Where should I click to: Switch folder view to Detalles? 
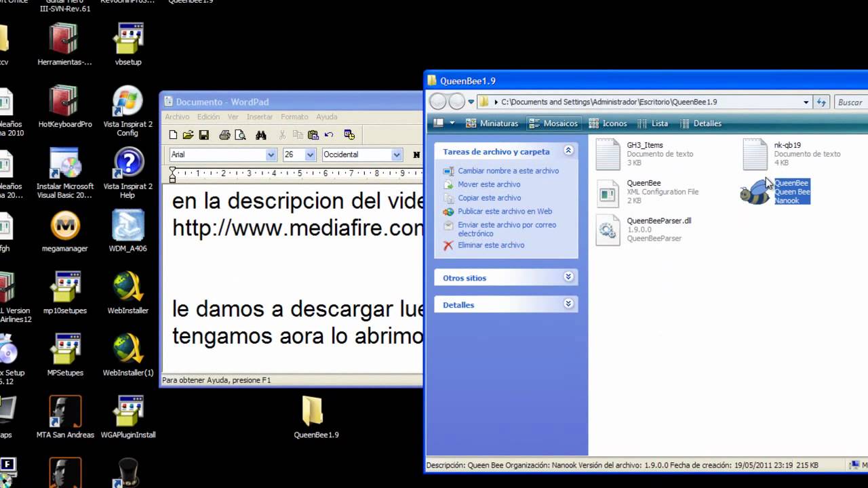pyautogui.click(x=701, y=123)
